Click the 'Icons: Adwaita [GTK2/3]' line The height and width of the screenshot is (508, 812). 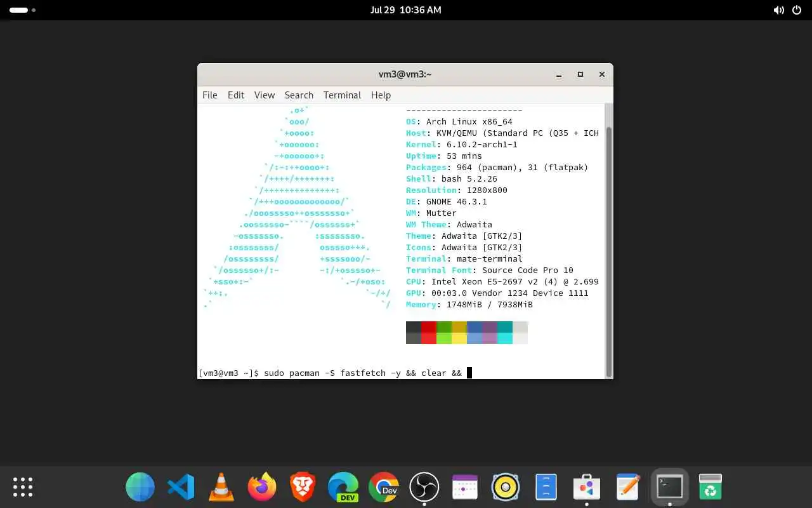pos(464,247)
